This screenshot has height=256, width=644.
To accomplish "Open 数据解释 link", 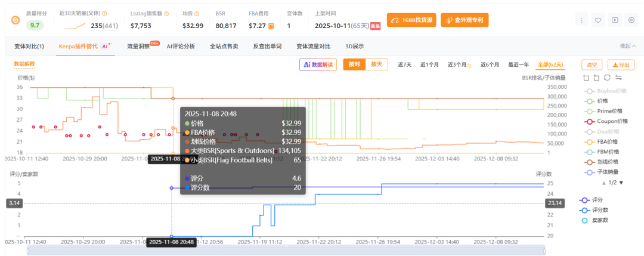I will (x=24, y=64).
